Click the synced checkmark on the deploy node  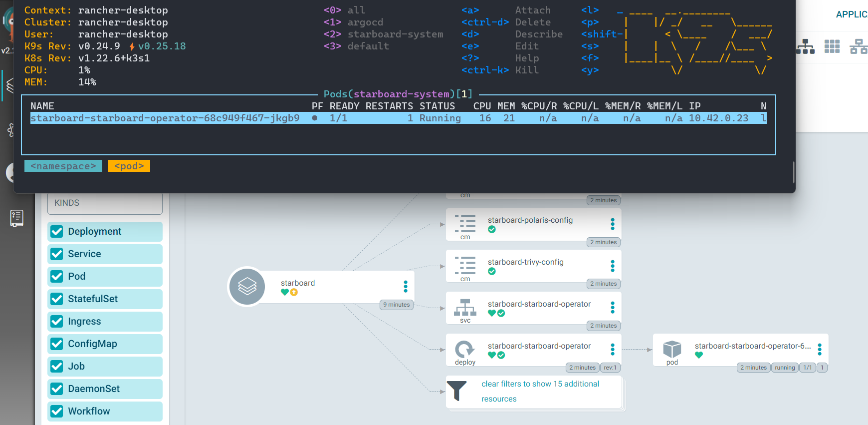pyautogui.click(x=501, y=355)
